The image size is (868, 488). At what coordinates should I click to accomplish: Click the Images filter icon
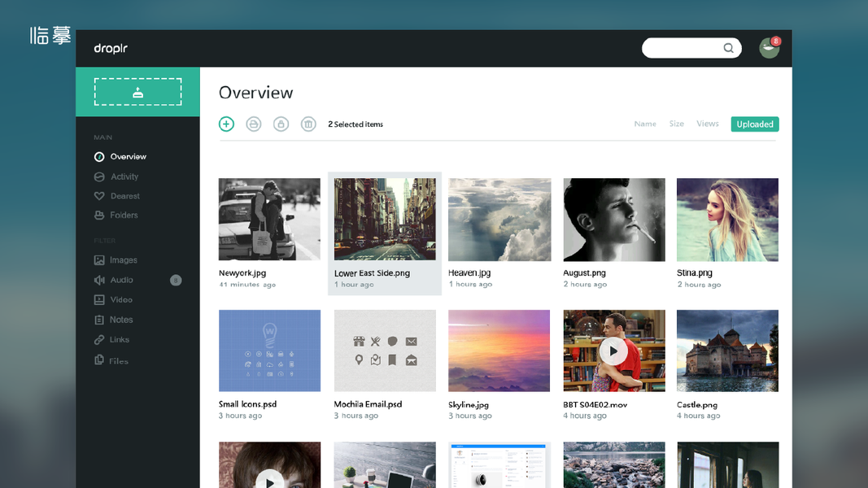99,260
